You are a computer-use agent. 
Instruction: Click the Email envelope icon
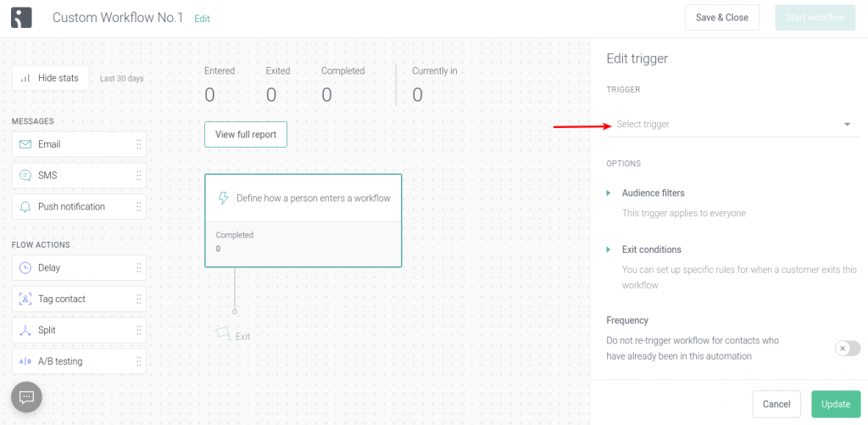pos(25,144)
